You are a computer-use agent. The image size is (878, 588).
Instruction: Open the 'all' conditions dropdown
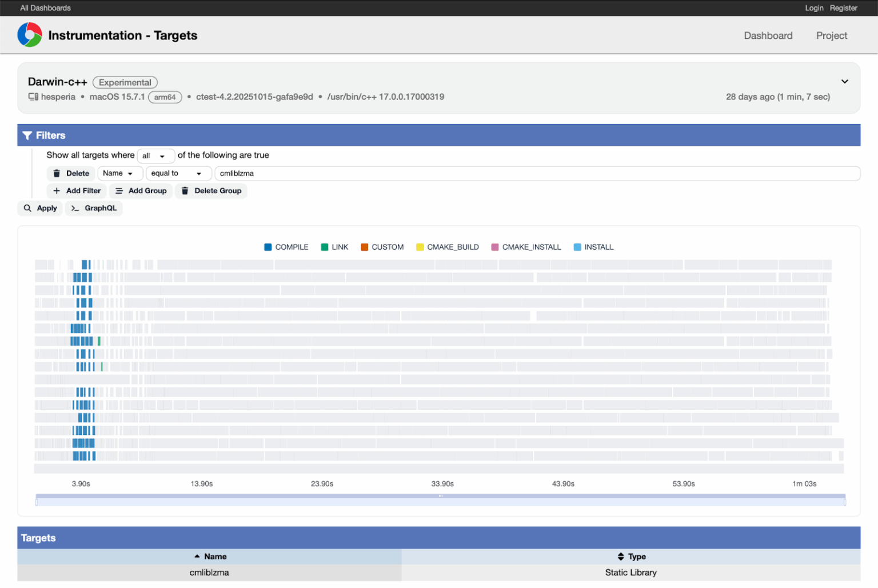pos(155,155)
